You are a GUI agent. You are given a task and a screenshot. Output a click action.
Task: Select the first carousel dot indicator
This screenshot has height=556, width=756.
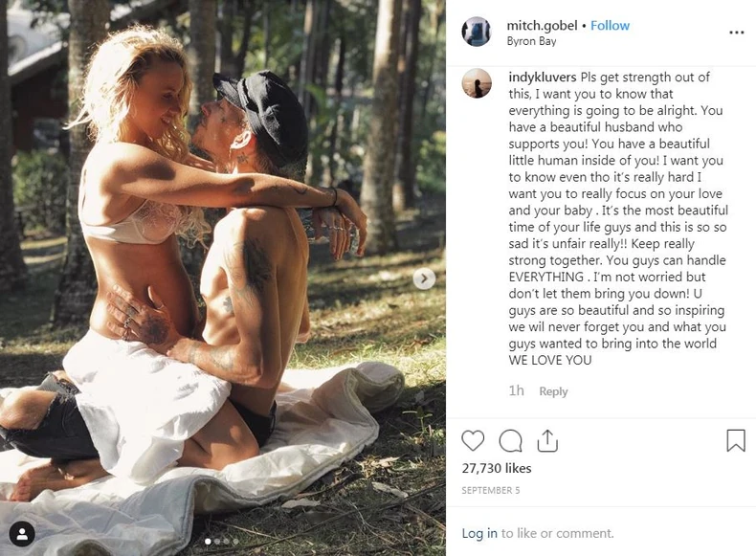(x=208, y=542)
